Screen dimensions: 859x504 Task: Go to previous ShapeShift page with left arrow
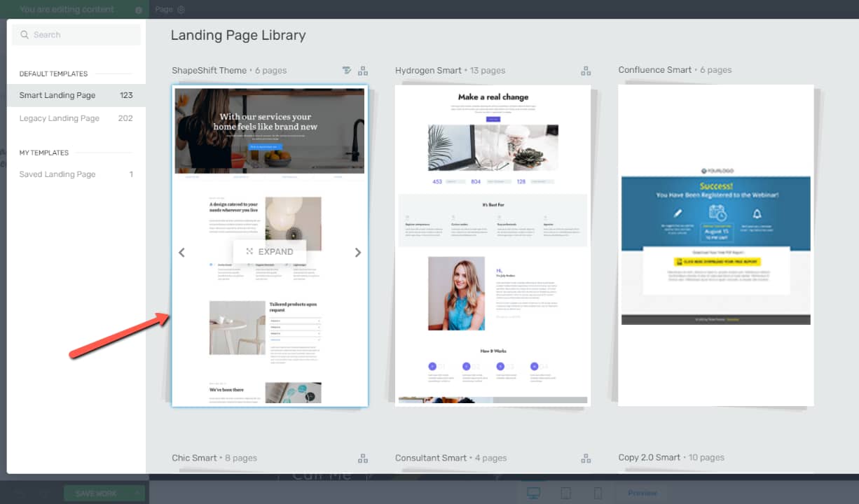(x=181, y=253)
